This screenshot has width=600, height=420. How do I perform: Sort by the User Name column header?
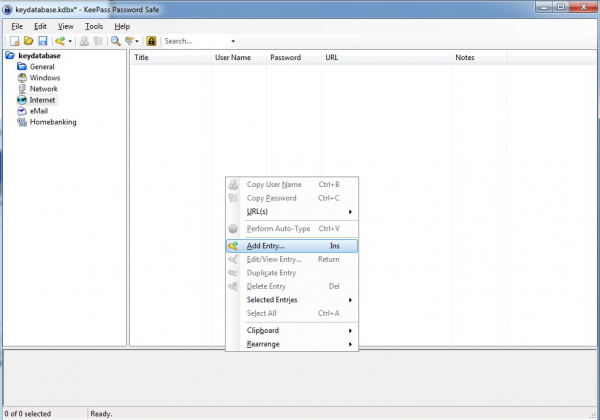pos(239,58)
